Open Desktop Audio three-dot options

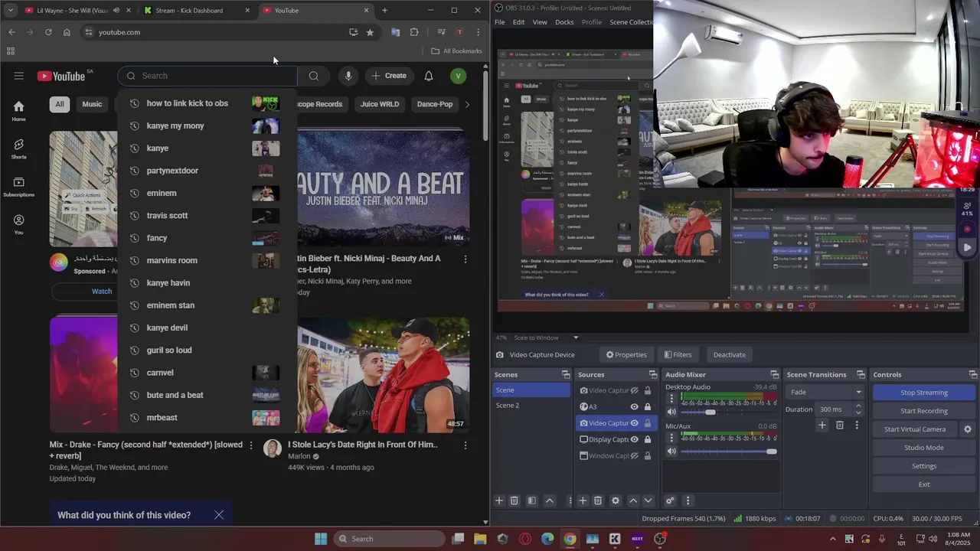(671, 398)
